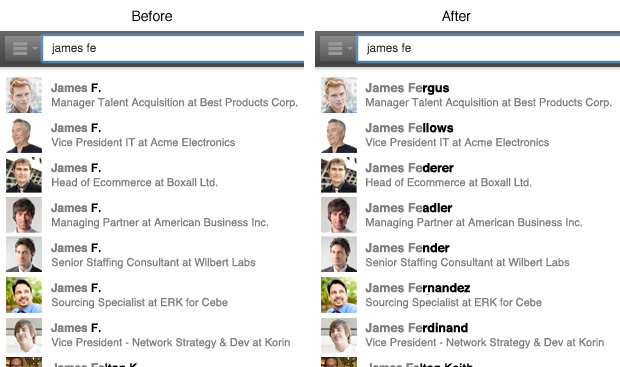Click the Before search field with "james fe"
The image size is (620, 367).
173,48
